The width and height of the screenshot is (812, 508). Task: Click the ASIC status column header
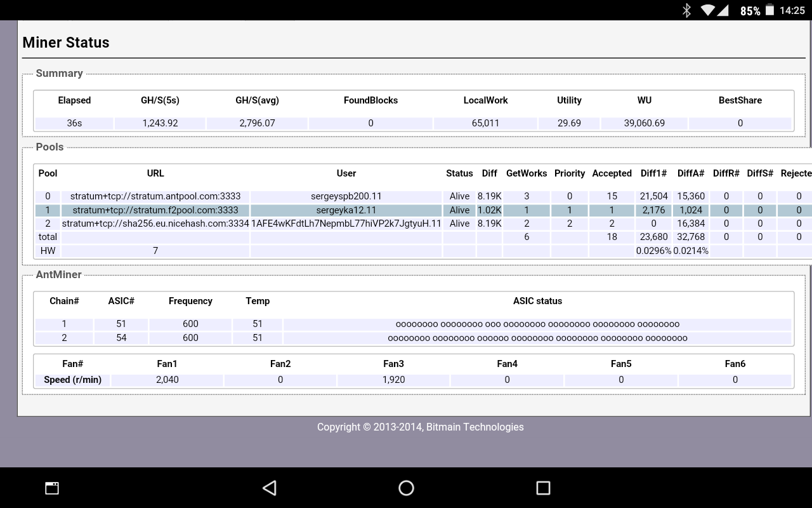537,301
